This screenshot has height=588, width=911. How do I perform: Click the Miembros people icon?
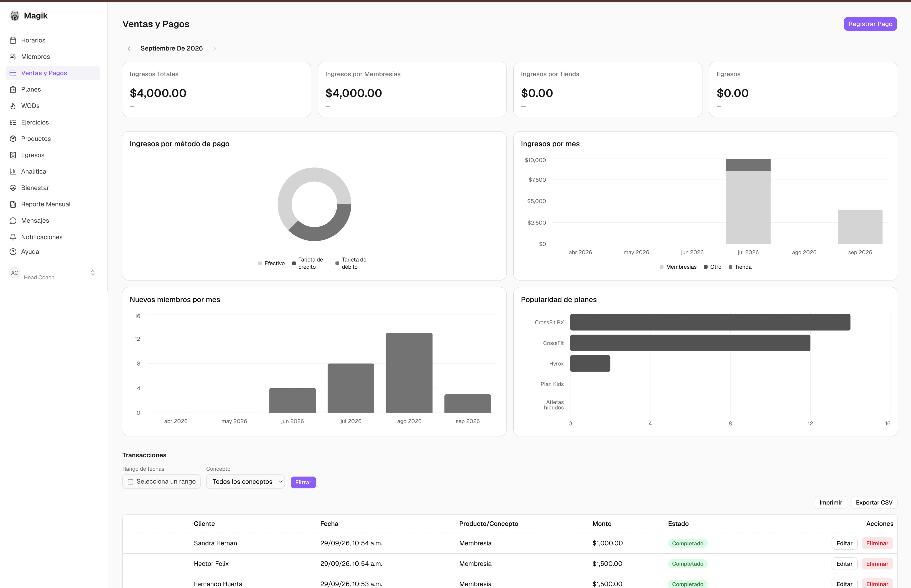[13, 56]
